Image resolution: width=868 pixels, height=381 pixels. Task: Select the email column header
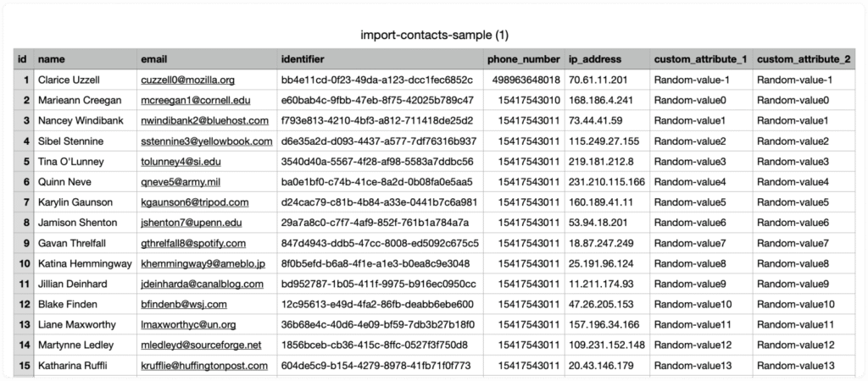point(153,59)
